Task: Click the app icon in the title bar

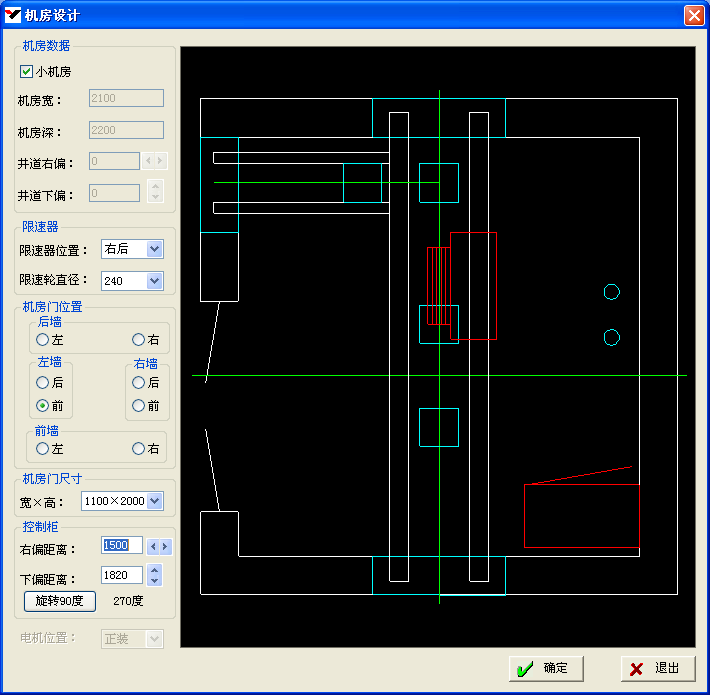Action: pyautogui.click(x=14, y=15)
